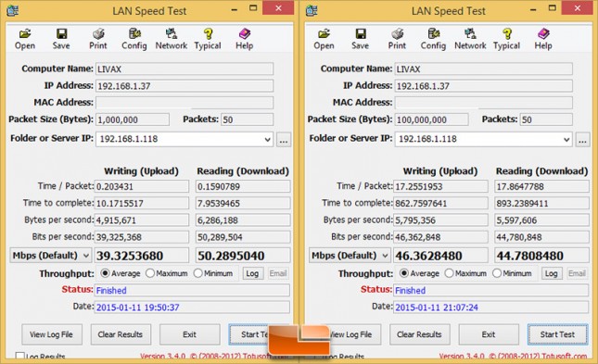The height and width of the screenshot is (364, 598).
Task: Click Typical icon in right window toolbar
Action: tap(506, 39)
